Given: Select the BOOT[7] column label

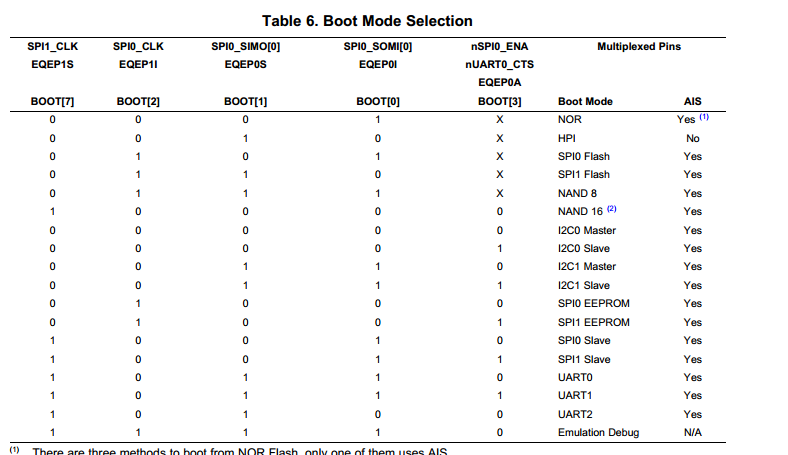Looking at the screenshot, I should tap(52, 101).
